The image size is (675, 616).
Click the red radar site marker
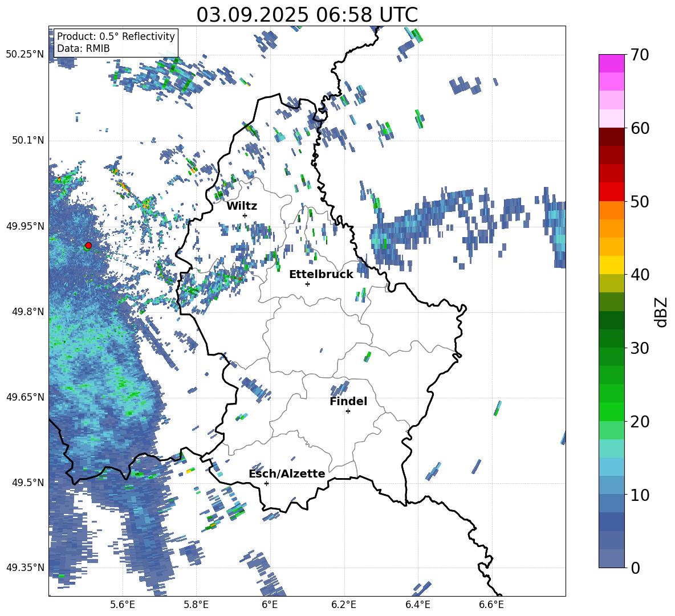[88, 246]
